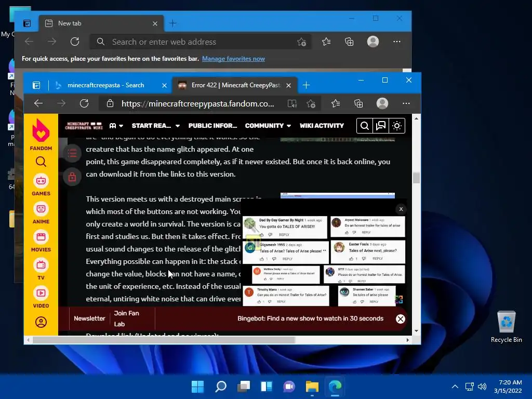The width and height of the screenshot is (532, 399).
Task: Open the table of contents list button
Action: pyautogui.click(x=72, y=153)
